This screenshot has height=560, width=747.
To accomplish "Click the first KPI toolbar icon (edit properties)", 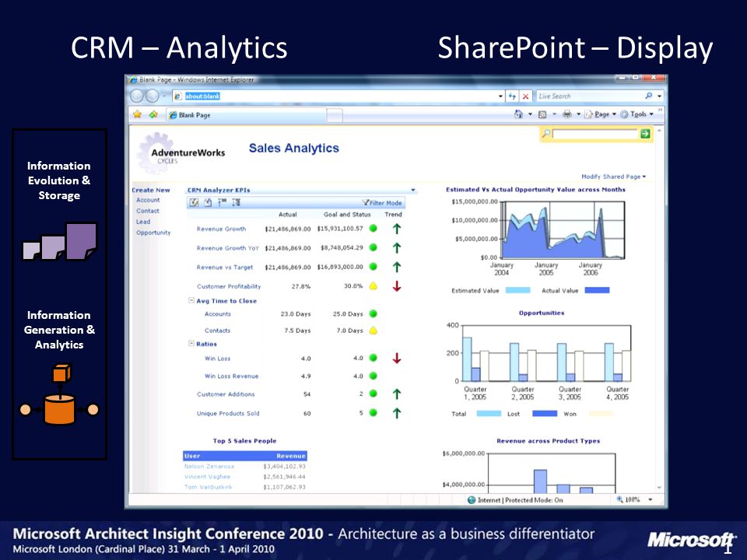I will click(x=194, y=202).
